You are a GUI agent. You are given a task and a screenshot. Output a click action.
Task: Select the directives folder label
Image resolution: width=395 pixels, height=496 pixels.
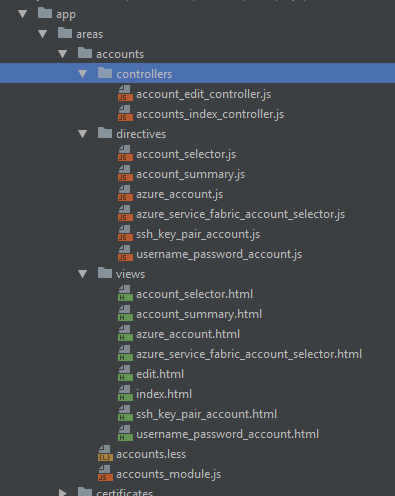pos(141,134)
